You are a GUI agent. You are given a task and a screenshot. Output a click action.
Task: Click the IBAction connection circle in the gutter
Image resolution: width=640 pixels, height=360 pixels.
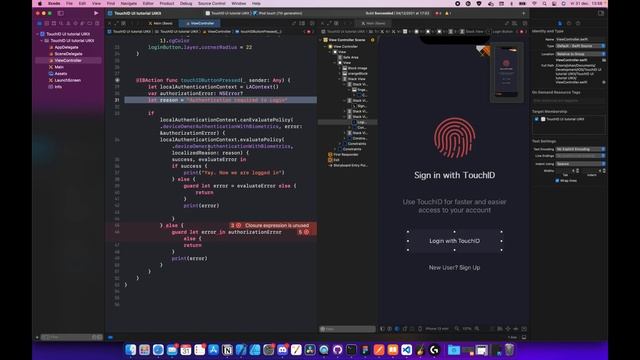117,80
